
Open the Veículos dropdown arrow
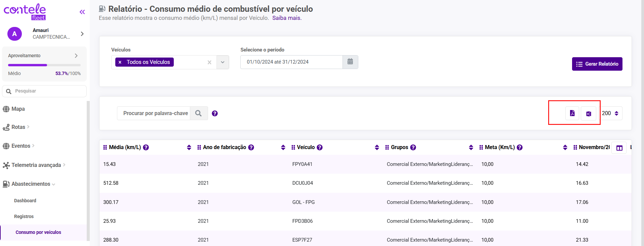[223, 62]
